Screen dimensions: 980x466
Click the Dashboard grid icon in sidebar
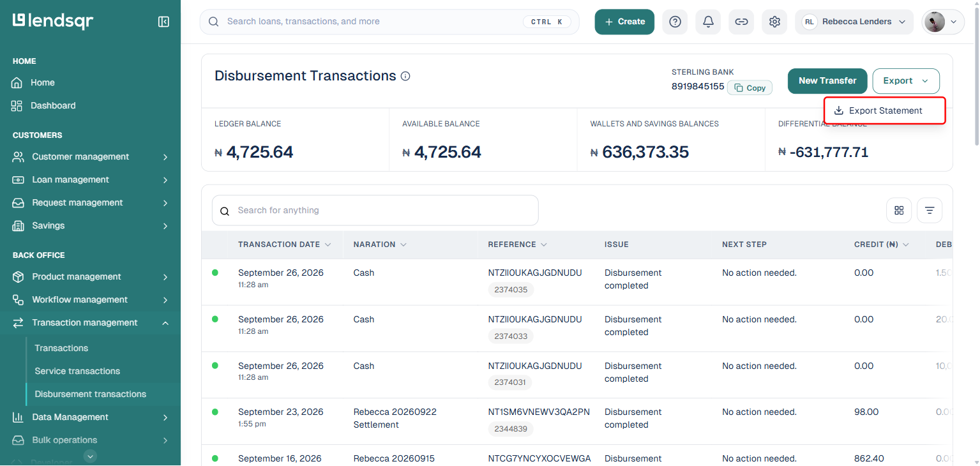pos(17,105)
